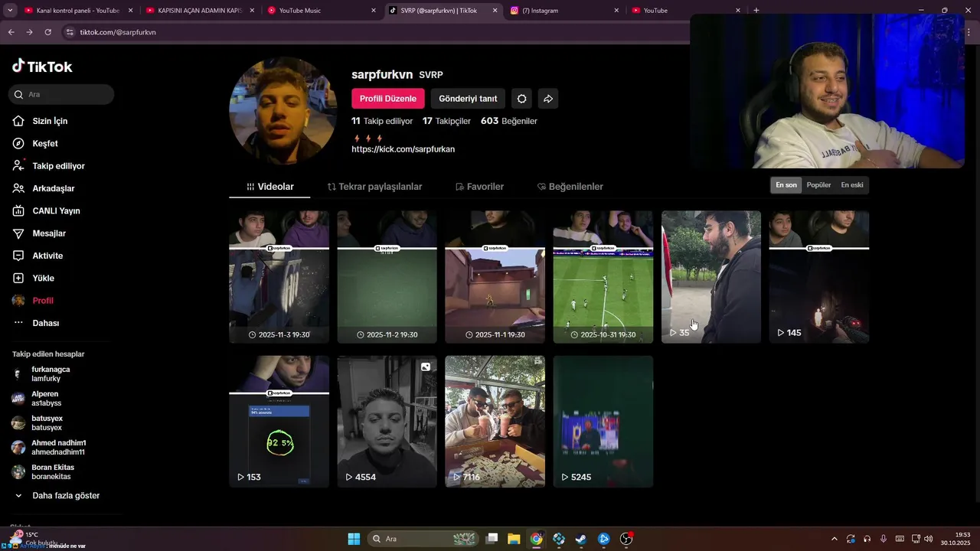Open Ahmed nadhim1 followed account
980x551 pixels.
pyautogui.click(x=58, y=448)
